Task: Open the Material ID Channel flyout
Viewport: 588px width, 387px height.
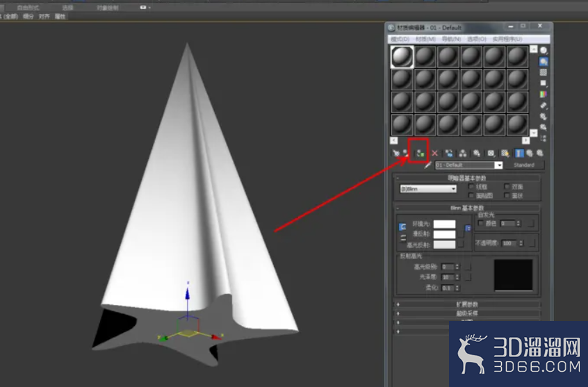Action: click(491, 153)
